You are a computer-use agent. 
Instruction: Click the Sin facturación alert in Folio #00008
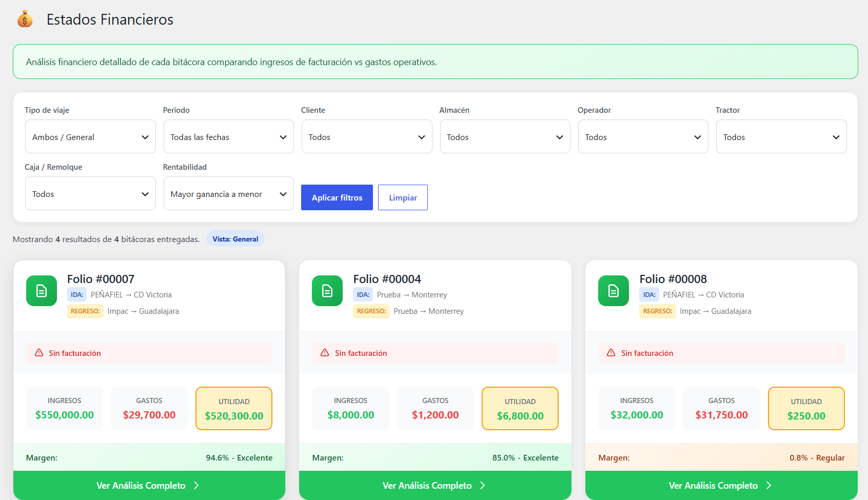(721, 353)
